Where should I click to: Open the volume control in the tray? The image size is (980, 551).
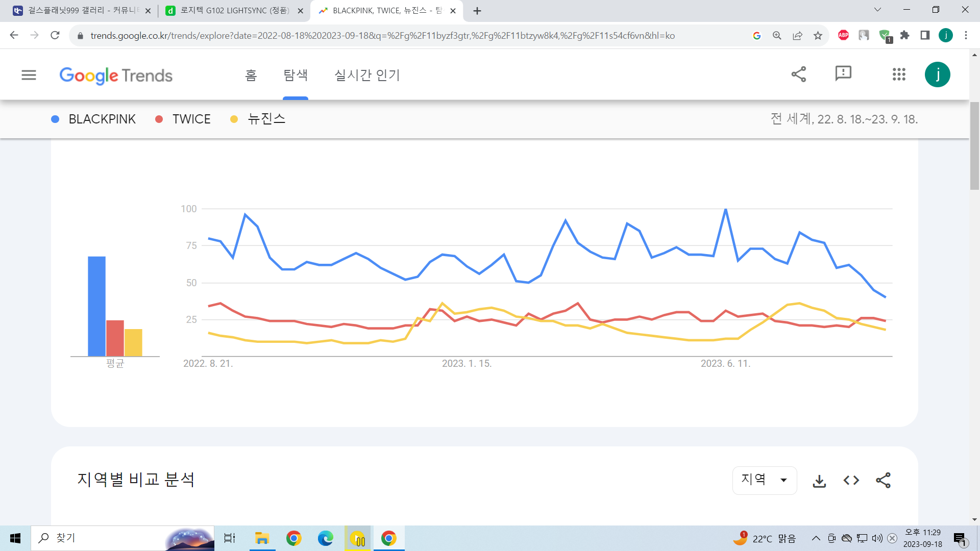tap(877, 538)
